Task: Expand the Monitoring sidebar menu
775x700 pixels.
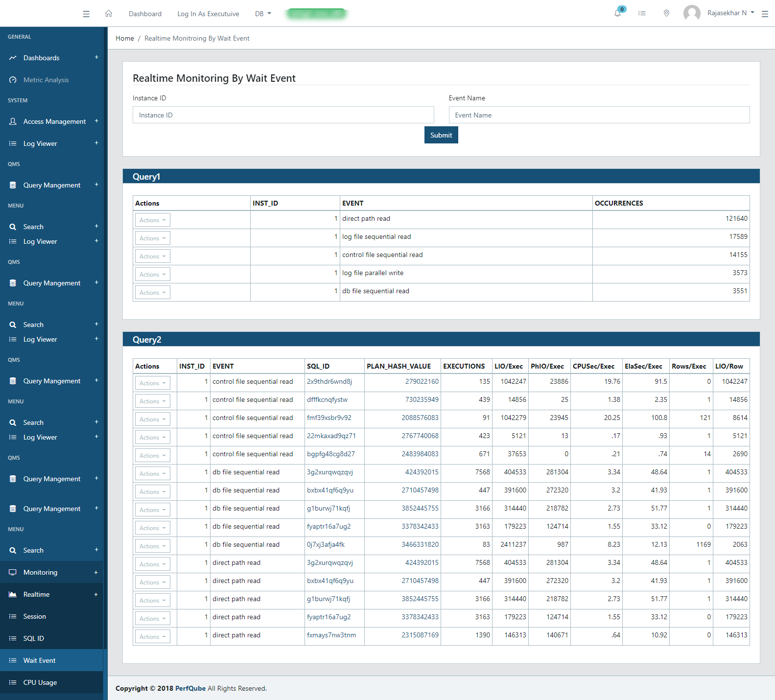Action: 96,572
